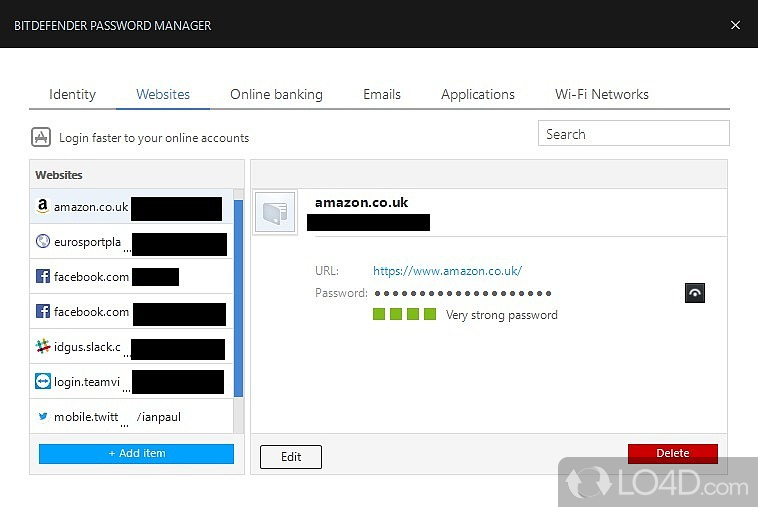
Task: Click the Twitter bird icon
Action: click(43, 416)
